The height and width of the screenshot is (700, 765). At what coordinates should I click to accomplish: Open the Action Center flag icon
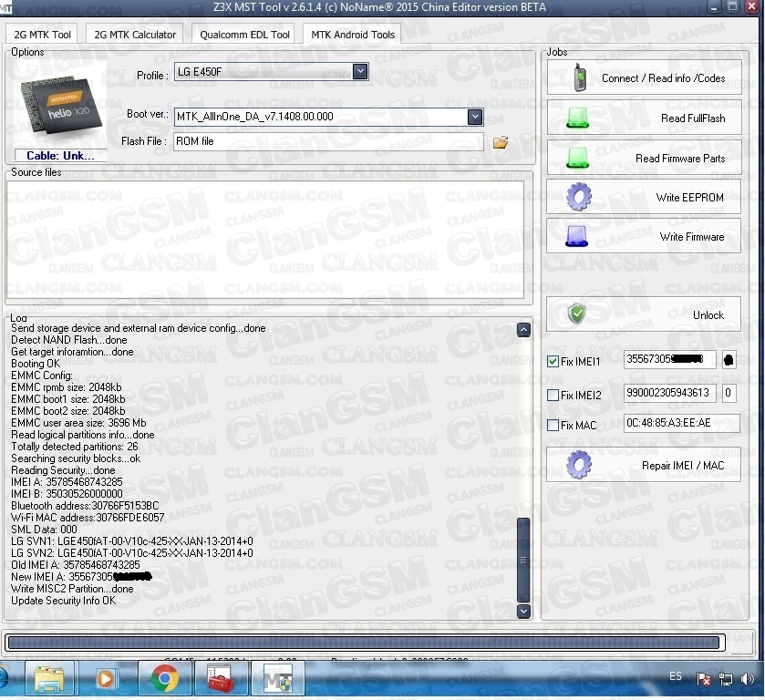(704, 678)
